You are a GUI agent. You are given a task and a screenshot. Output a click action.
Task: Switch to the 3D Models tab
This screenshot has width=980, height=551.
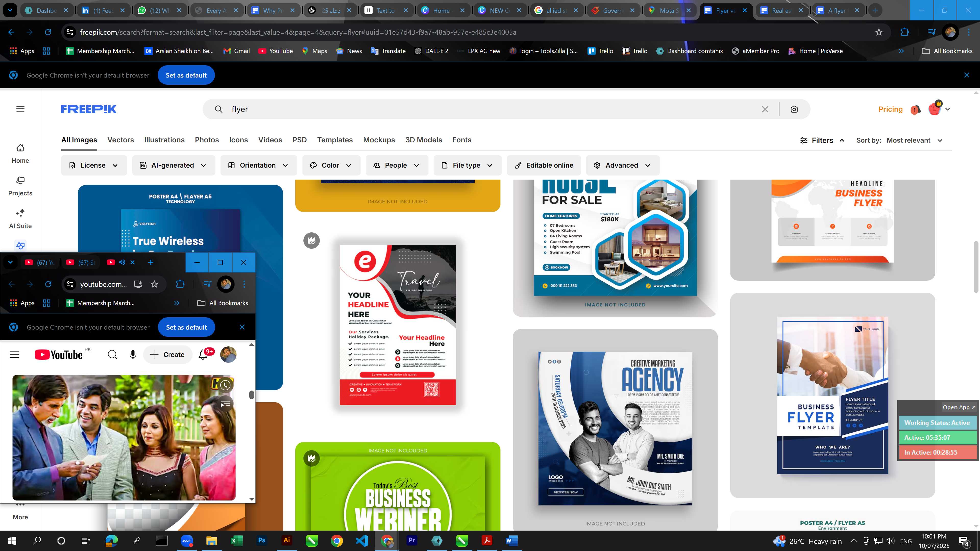tap(423, 140)
